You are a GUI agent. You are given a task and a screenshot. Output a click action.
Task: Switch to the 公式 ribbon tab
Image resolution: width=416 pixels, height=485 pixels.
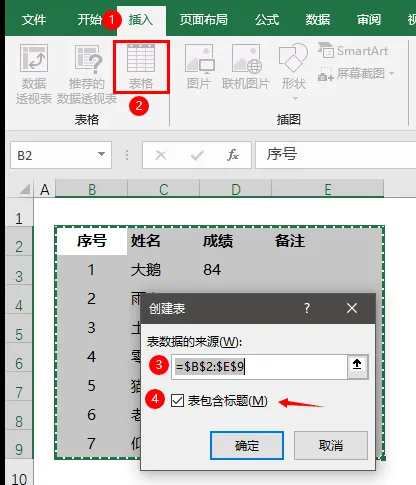coord(267,20)
